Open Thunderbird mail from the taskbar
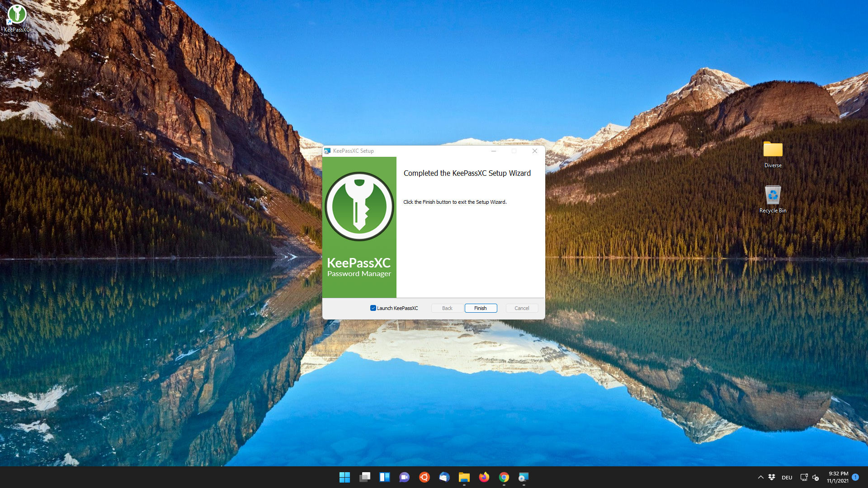Screen dimensions: 868x488 point(444,477)
